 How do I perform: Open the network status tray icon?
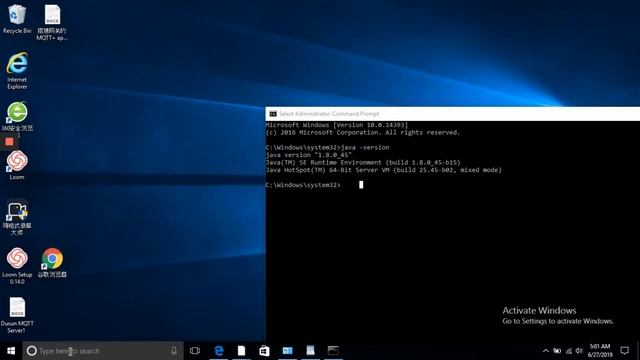pos(569,351)
